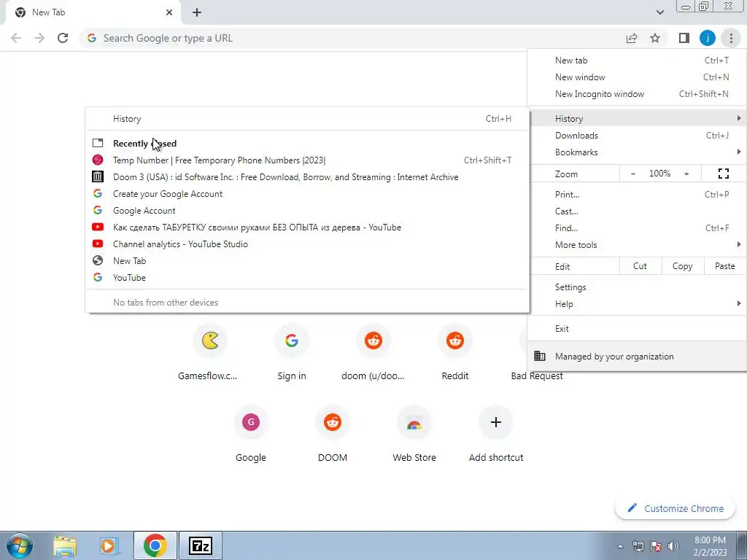Click the back navigation arrow
Image resolution: width=747 pixels, height=560 pixels.
coord(16,38)
